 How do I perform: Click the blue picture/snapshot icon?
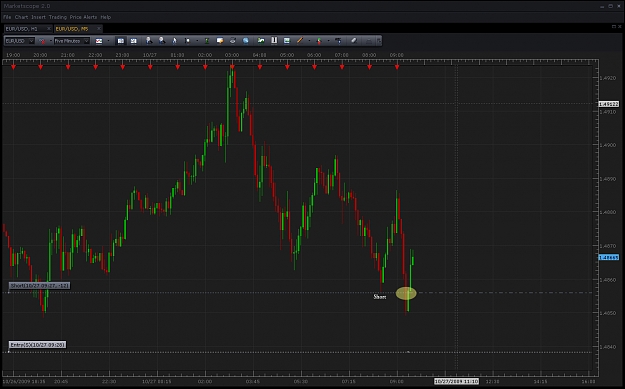[x=287, y=41]
